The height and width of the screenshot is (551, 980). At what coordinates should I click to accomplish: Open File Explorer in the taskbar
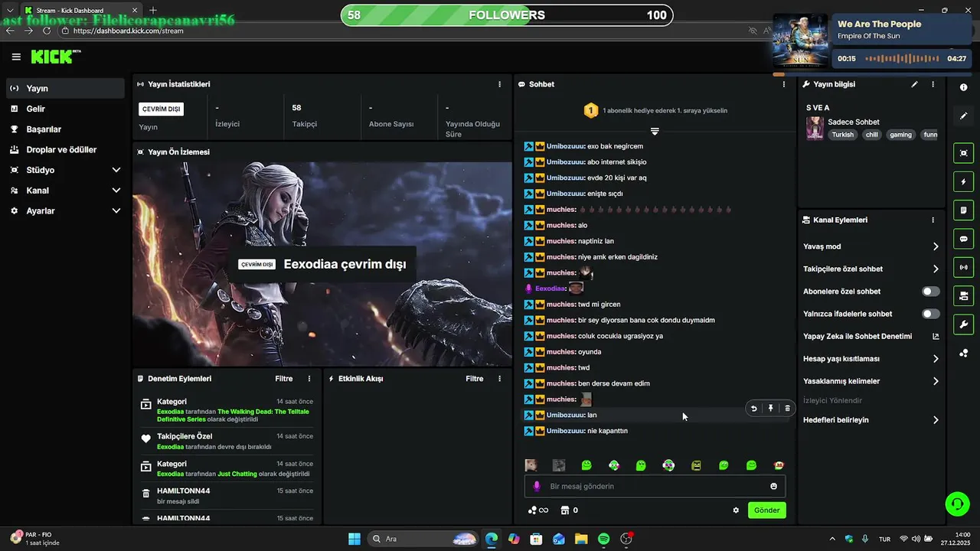click(581, 539)
